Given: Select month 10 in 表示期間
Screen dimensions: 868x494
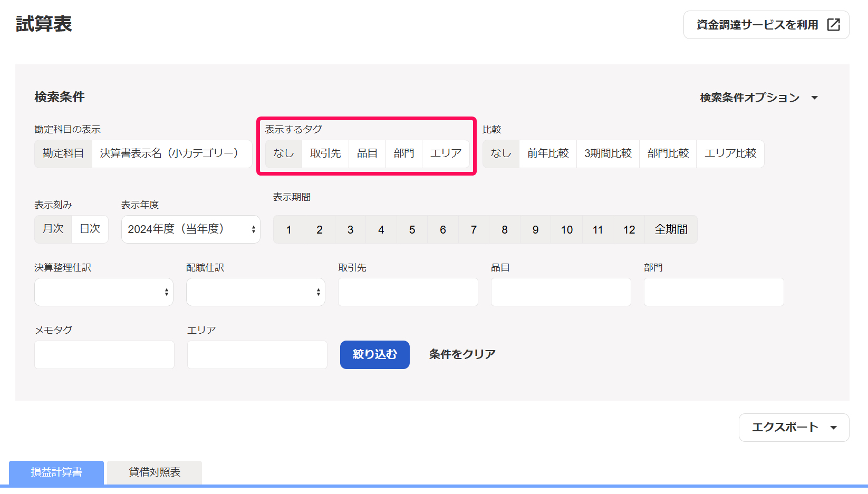Looking at the screenshot, I should click(x=567, y=229).
